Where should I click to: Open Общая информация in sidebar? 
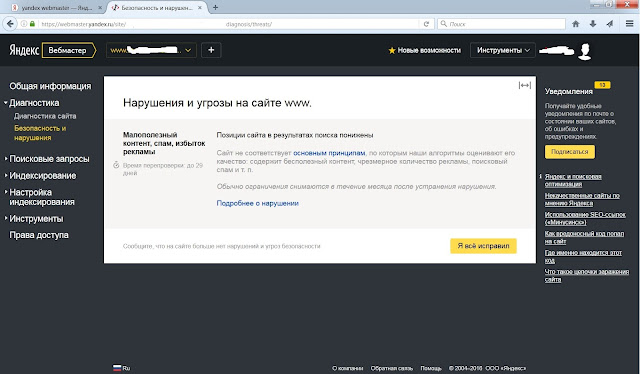coord(50,86)
